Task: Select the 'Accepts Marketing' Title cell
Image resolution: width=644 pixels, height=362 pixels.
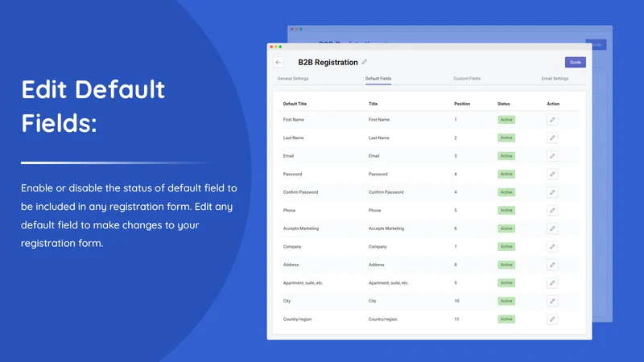Action: coord(386,228)
